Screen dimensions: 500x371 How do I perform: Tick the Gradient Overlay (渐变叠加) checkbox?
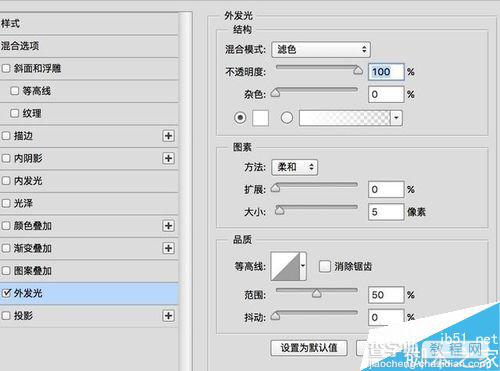[6, 248]
